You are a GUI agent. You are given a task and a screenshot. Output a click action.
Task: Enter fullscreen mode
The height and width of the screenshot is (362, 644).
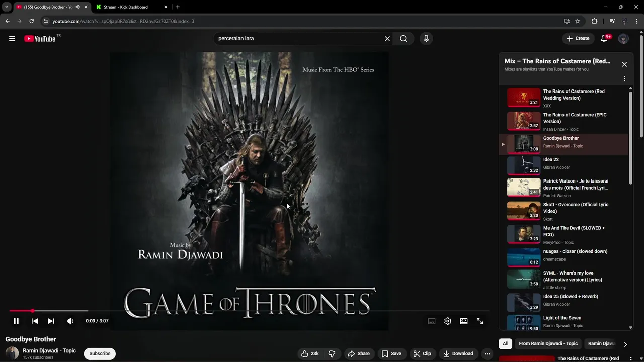(x=480, y=321)
